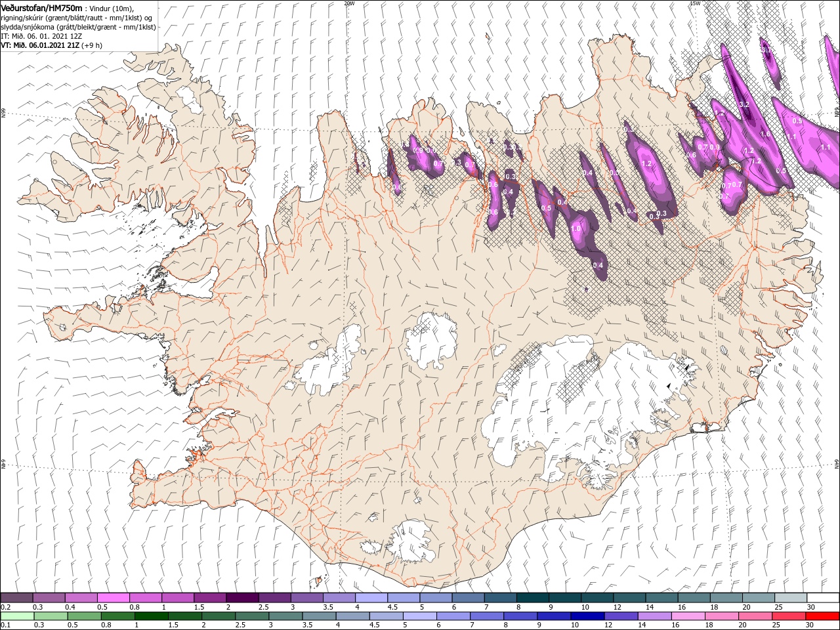
Task: Click the 64N latitude label on right edge
Action: [837, 463]
